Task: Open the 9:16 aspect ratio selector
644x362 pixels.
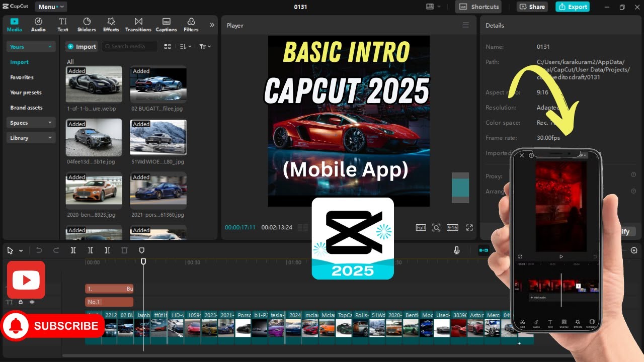Action: (x=452, y=228)
